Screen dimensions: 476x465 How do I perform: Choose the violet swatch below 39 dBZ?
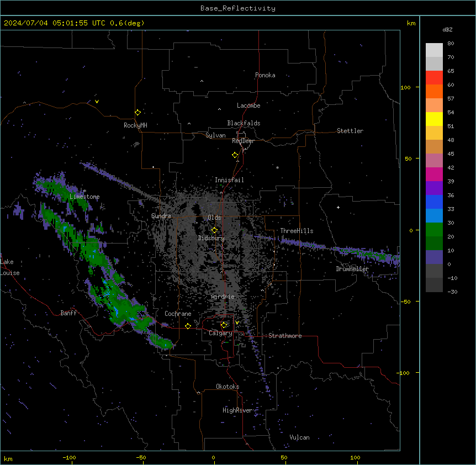pos(434,188)
